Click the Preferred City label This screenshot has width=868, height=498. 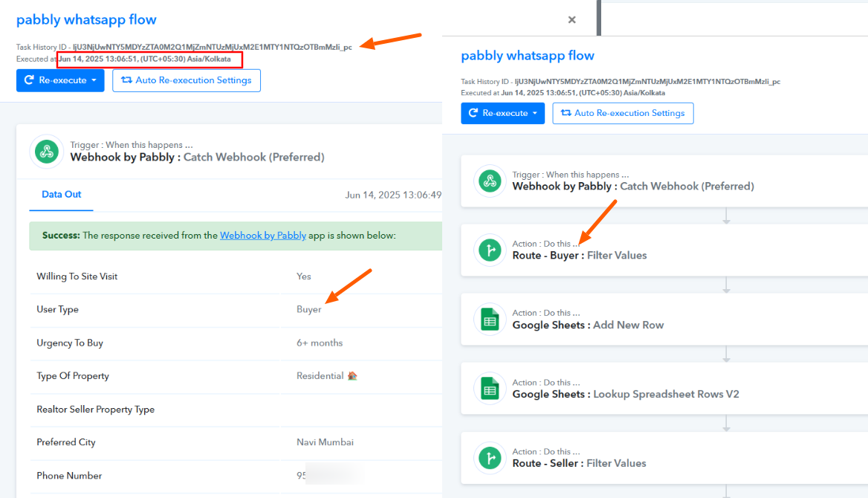click(66, 442)
